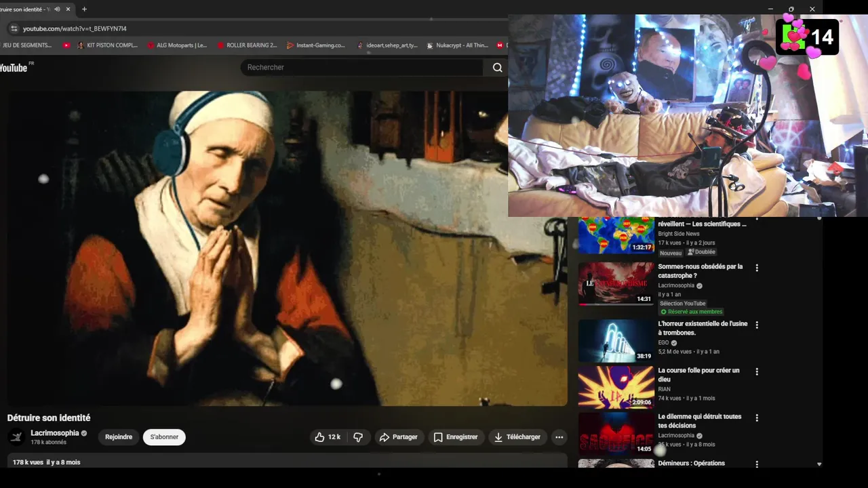Click the Doublée badge on the Bright Side video
The image size is (868, 488).
click(702, 252)
